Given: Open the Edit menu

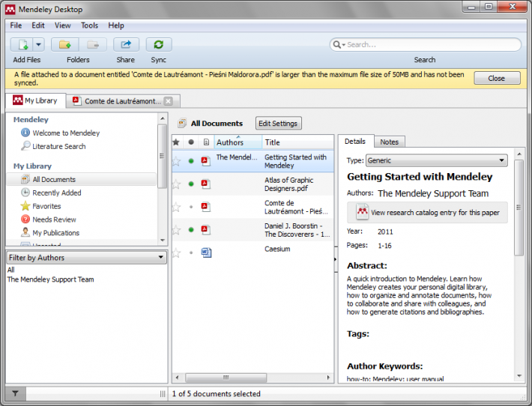Looking at the screenshot, I should [38, 25].
